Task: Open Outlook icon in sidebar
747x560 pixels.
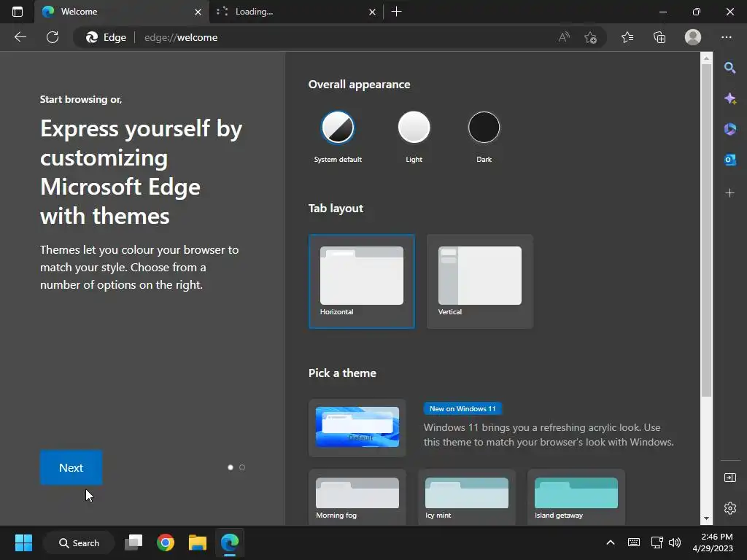Action: click(729, 160)
